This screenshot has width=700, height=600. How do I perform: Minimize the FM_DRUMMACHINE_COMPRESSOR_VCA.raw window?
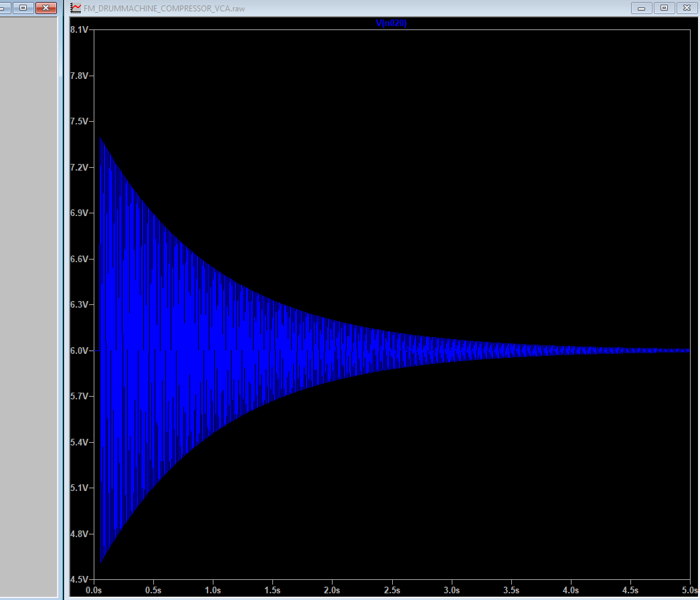coord(641,8)
